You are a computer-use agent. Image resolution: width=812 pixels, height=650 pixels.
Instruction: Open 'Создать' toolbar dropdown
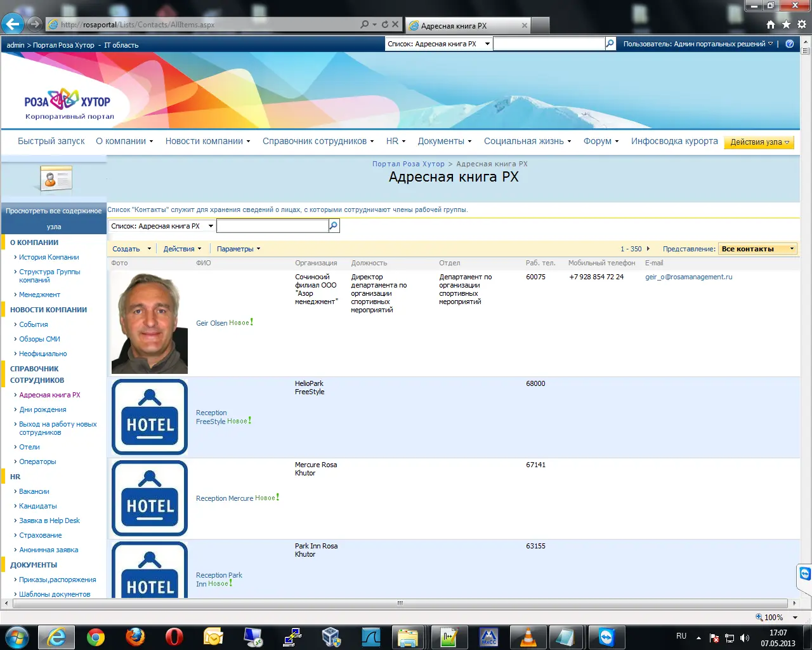click(x=132, y=249)
